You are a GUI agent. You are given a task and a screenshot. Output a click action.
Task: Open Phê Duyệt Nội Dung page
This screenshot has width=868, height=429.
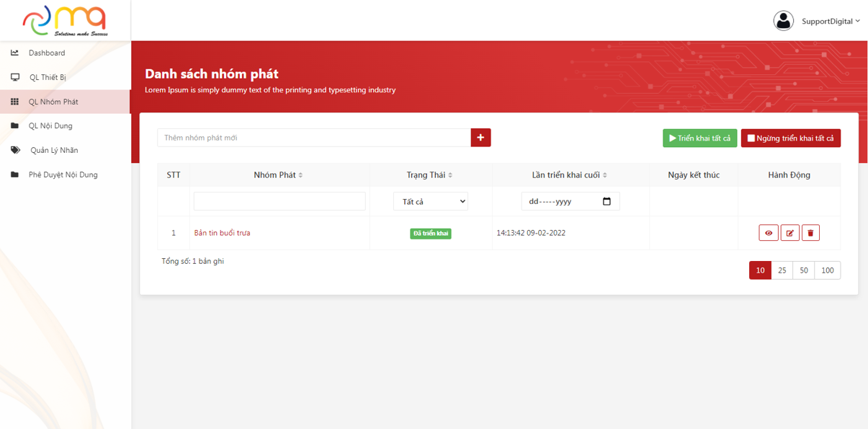(x=63, y=174)
